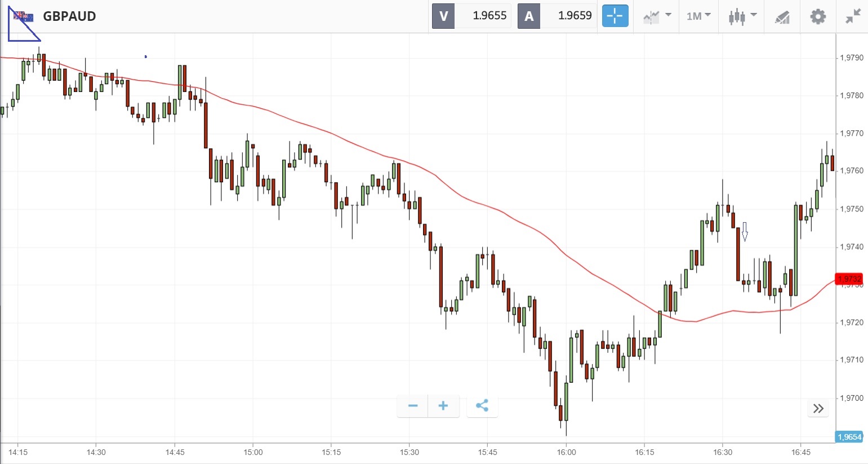Click the A buy button

point(529,16)
